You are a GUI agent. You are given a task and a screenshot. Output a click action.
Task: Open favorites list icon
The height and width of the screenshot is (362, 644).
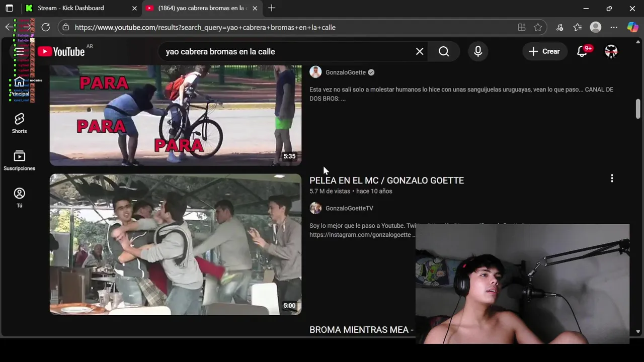(x=578, y=27)
